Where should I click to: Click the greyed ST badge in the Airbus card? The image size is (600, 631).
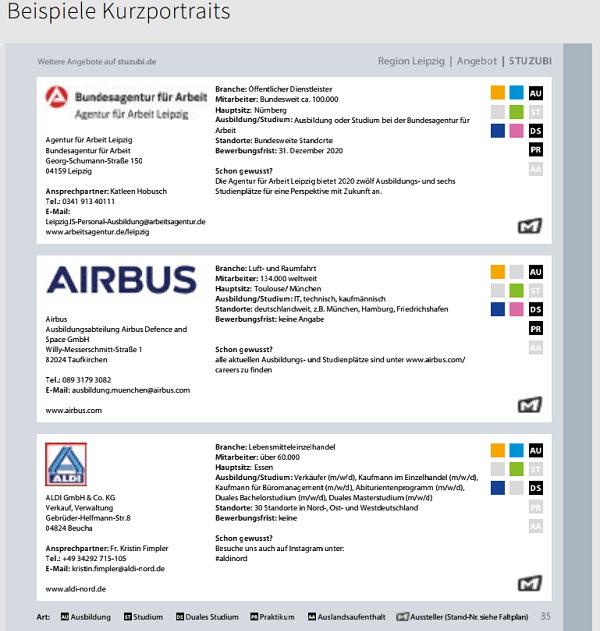coord(536,291)
